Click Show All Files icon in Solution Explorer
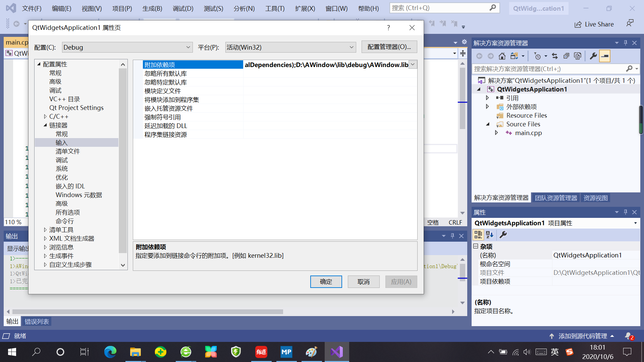The height and width of the screenshot is (362, 644). (578, 56)
